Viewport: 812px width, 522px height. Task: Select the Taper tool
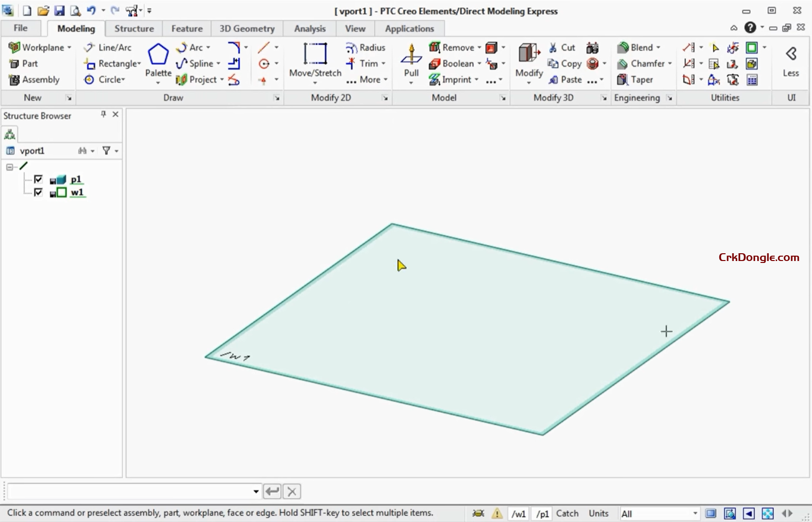[637, 80]
